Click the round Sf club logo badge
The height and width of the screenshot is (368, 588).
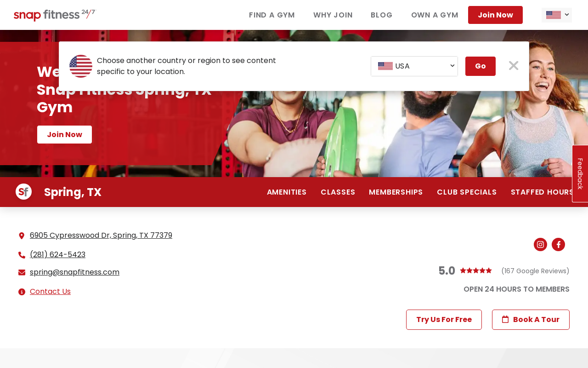tap(23, 192)
